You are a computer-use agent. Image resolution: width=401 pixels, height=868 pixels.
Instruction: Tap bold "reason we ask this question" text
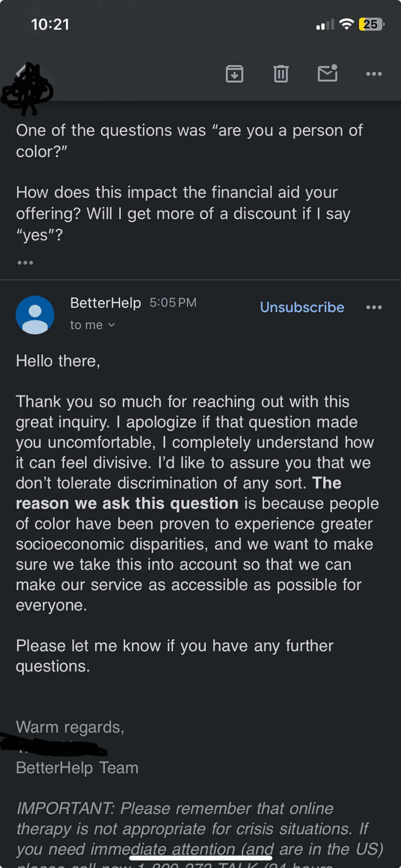tap(127, 503)
